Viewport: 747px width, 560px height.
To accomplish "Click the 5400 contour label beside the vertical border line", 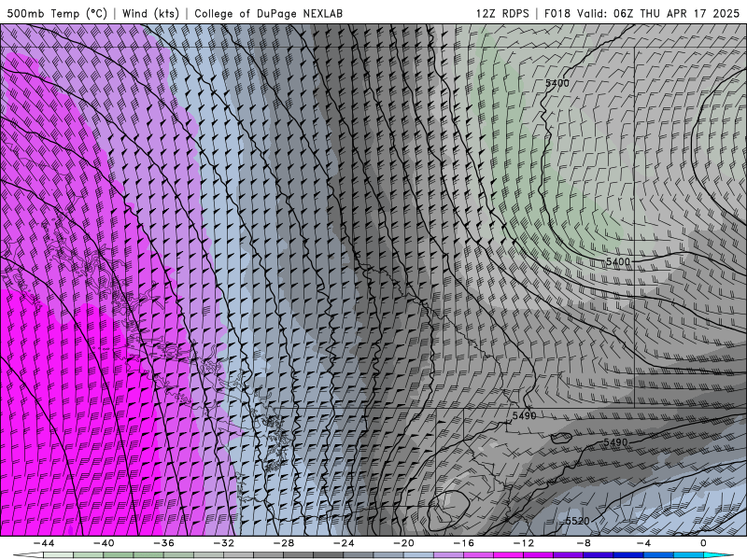I will pyautogui.click(x=618, y=261).
